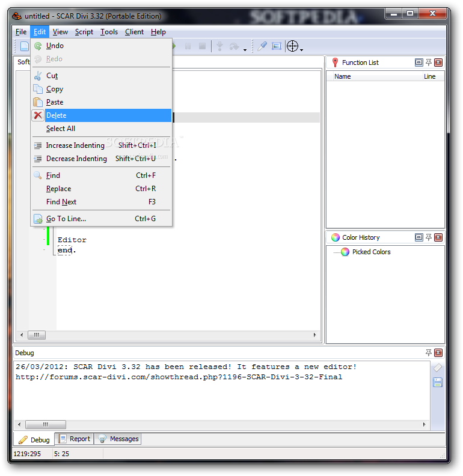Click the Line column header in Function List
Screen dimensions: 463x476
pos(432,76)
